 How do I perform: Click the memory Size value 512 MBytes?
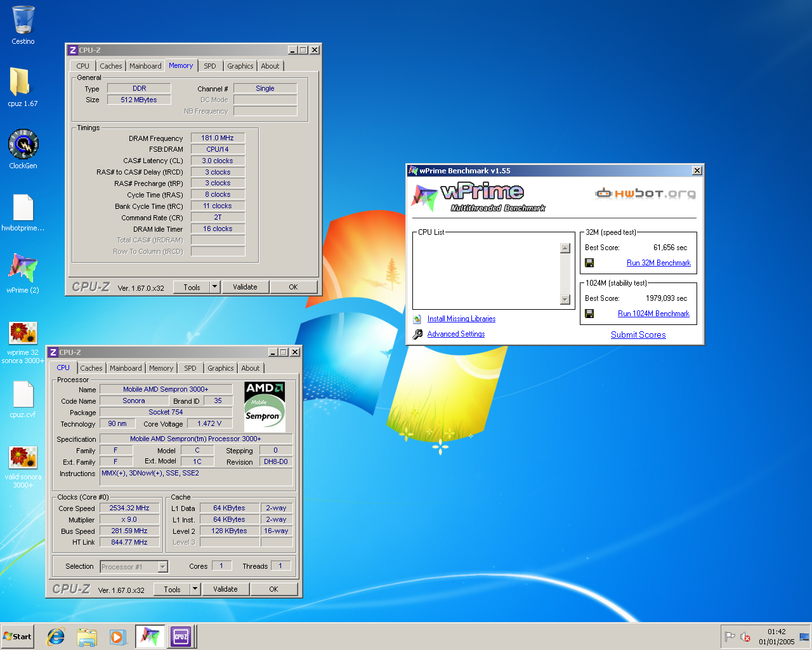tap(139, 100)
